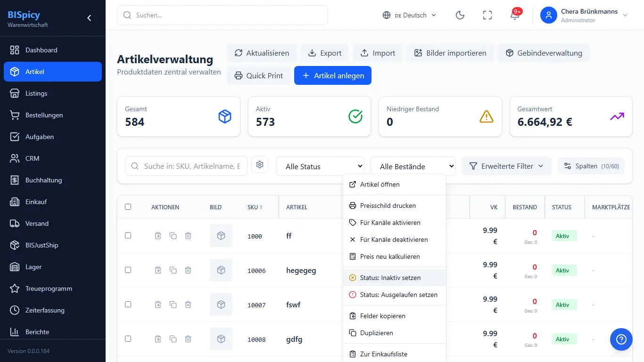Delete article 10008 with the trash icon

click(188, 339)
